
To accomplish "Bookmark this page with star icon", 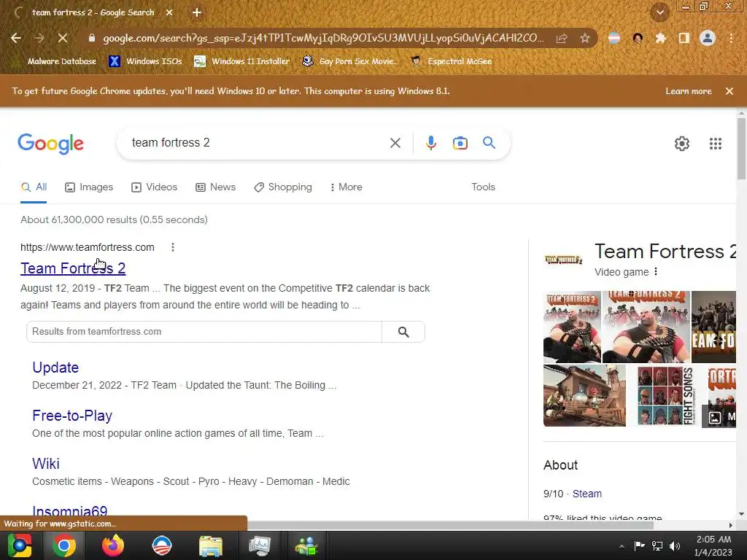I will 585,38.
